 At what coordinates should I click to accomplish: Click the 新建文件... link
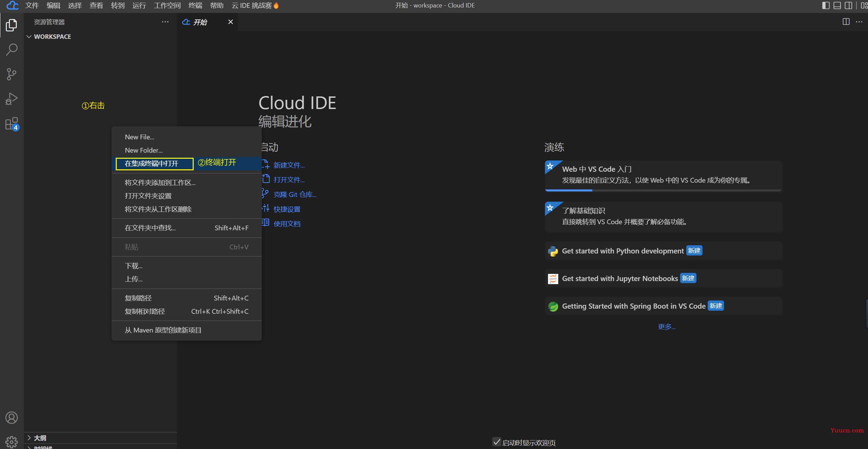click(289, 165)
